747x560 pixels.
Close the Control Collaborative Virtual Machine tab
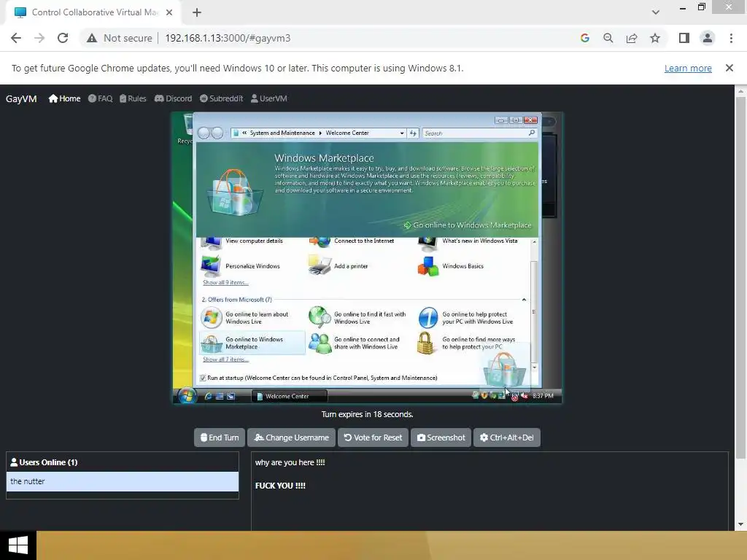(169, 12)
